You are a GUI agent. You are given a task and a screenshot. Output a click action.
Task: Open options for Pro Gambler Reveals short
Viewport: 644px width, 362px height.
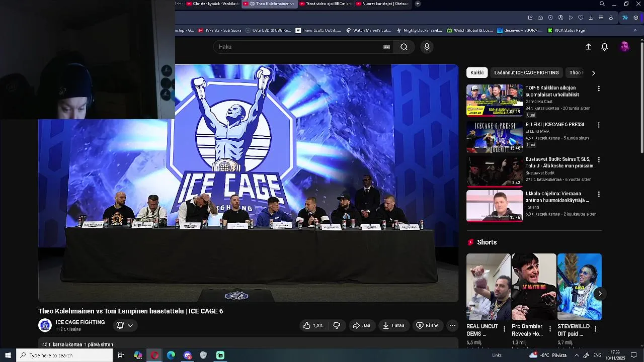tap(550, 329)
